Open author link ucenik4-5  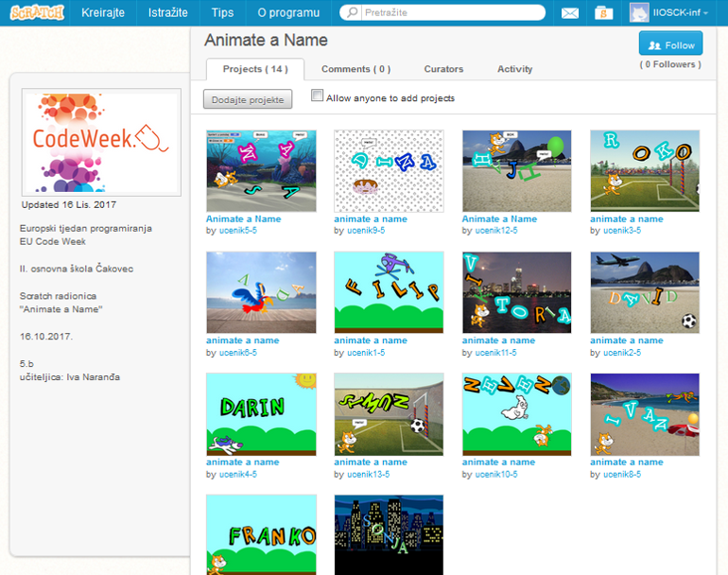(237, 474)
